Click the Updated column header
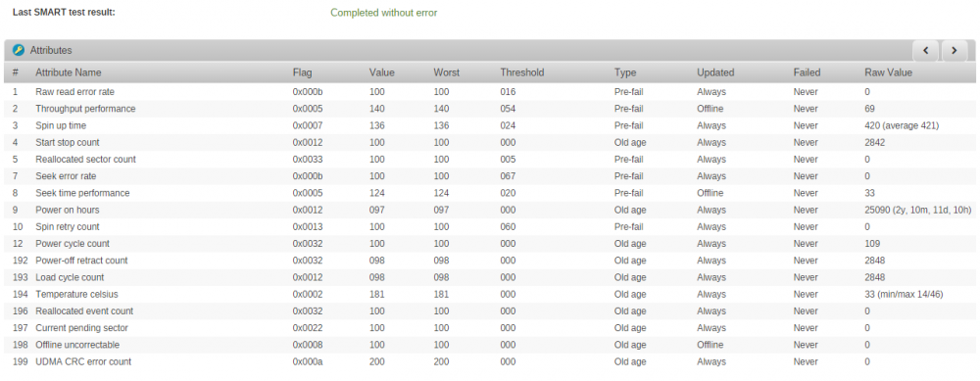Viewport: 980px width, 381px height. tap(715, 72)
